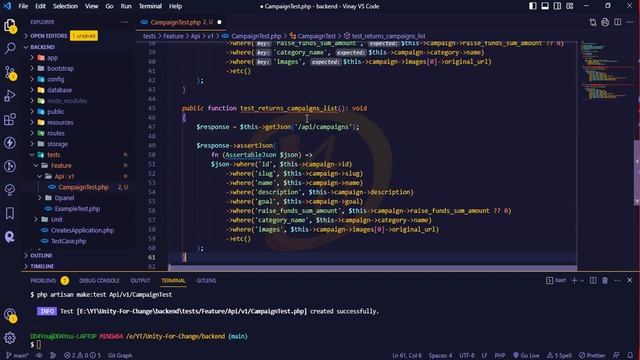This screenshot has width=640, height=360.
Task: Open Accounts icon in activity bar
Action: pyautogui.click(x=10, y=315)
